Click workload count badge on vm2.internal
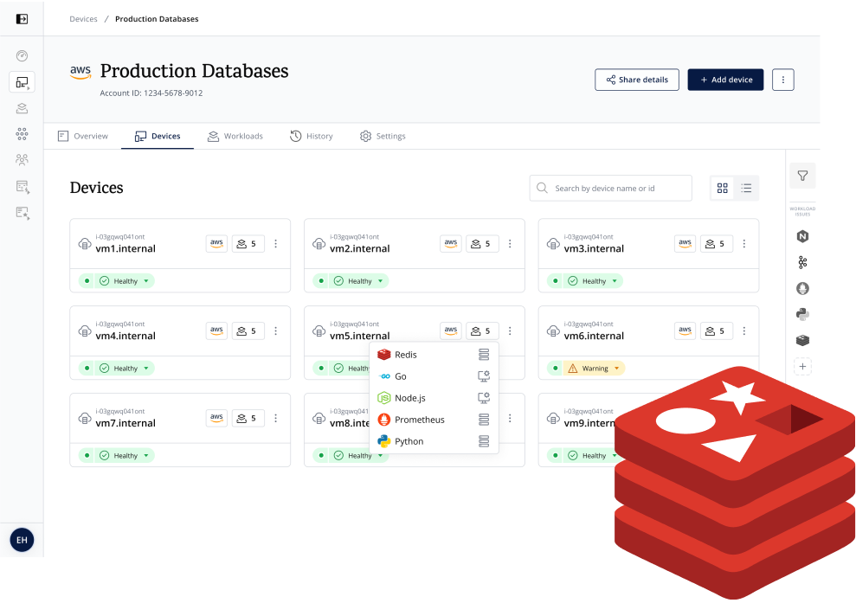 [x=483, y=244]
